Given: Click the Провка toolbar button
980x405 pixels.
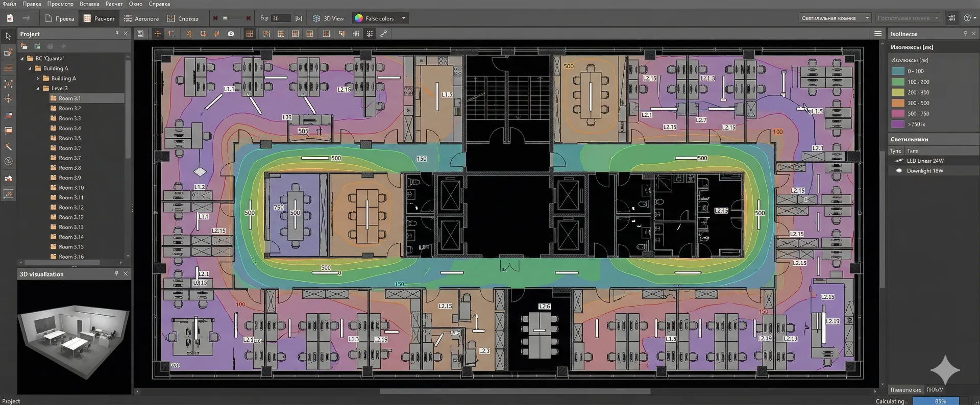Looking at the screenshot, I should point(60,18).
